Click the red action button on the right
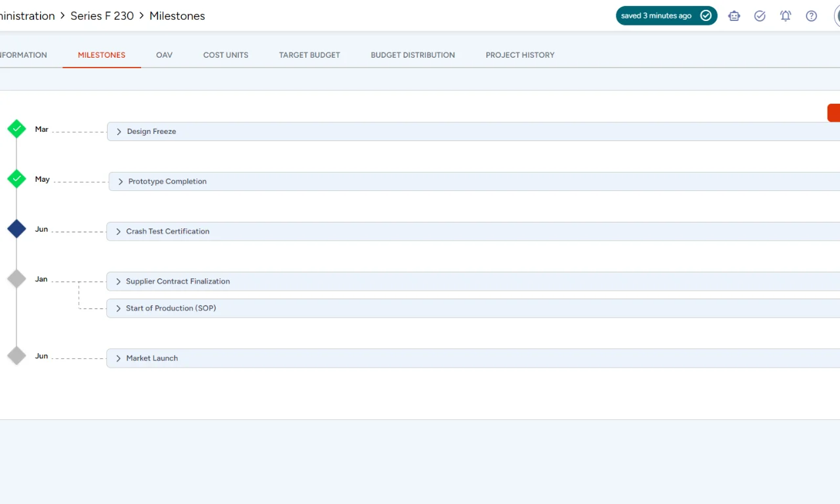 [834, 112]
